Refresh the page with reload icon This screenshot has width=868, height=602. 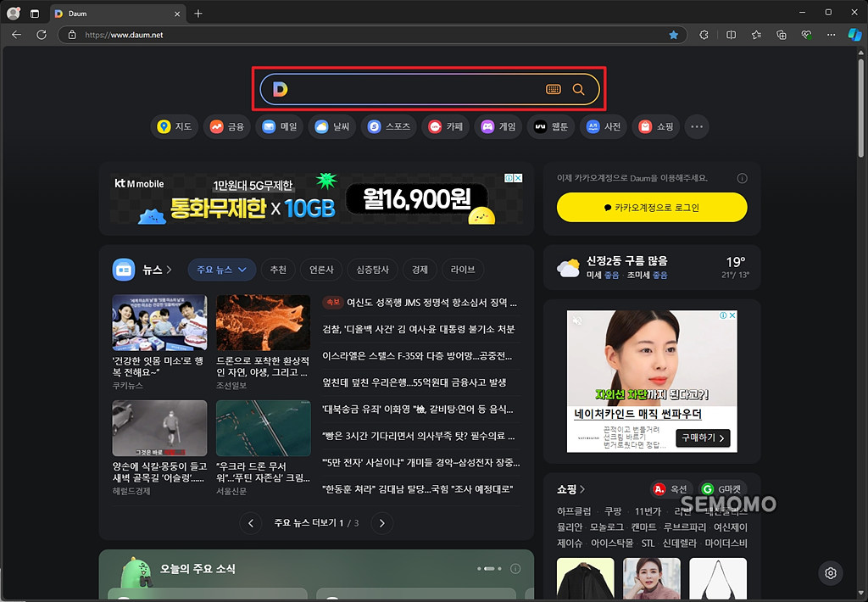[42, 35]
